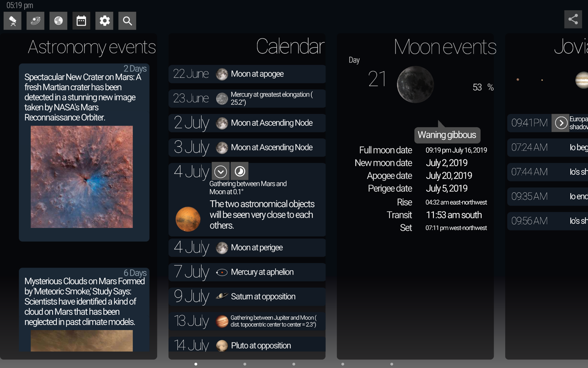Open the Mysterious Clouds on Mars article
Viewport: 588px width, 368px height.
[84, 310]
